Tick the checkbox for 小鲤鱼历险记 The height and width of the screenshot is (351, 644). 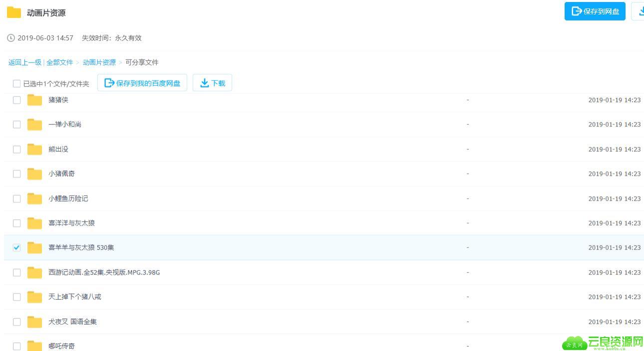16,199
